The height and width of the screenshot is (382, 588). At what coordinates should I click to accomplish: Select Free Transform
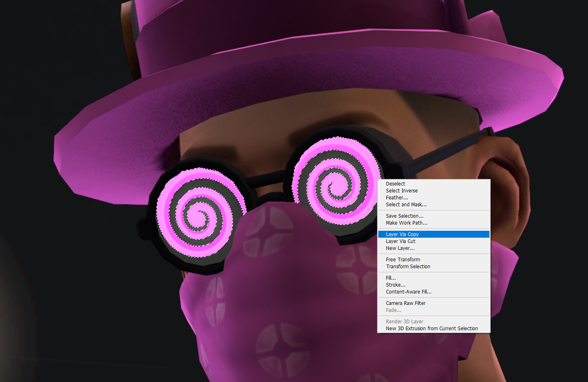coord(434,260)
